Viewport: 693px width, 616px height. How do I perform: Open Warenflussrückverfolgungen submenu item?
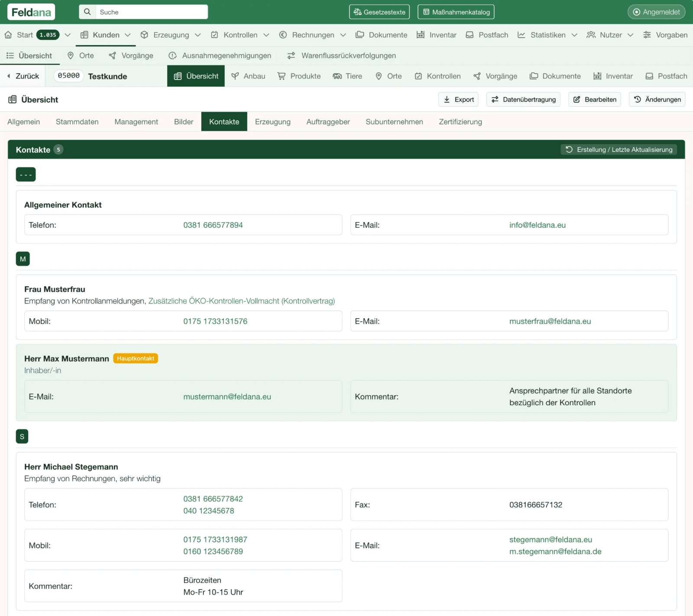coord(341,56)
